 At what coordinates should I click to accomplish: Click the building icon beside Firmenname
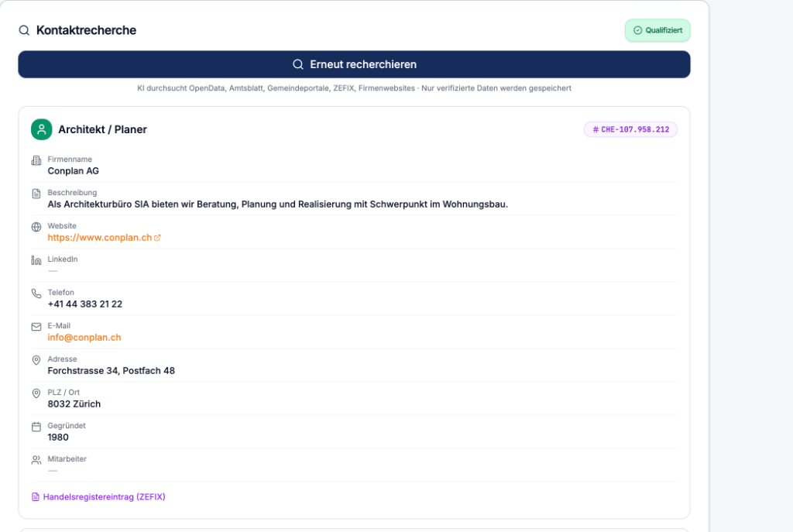pyautogui.click(x=36, y=160)
